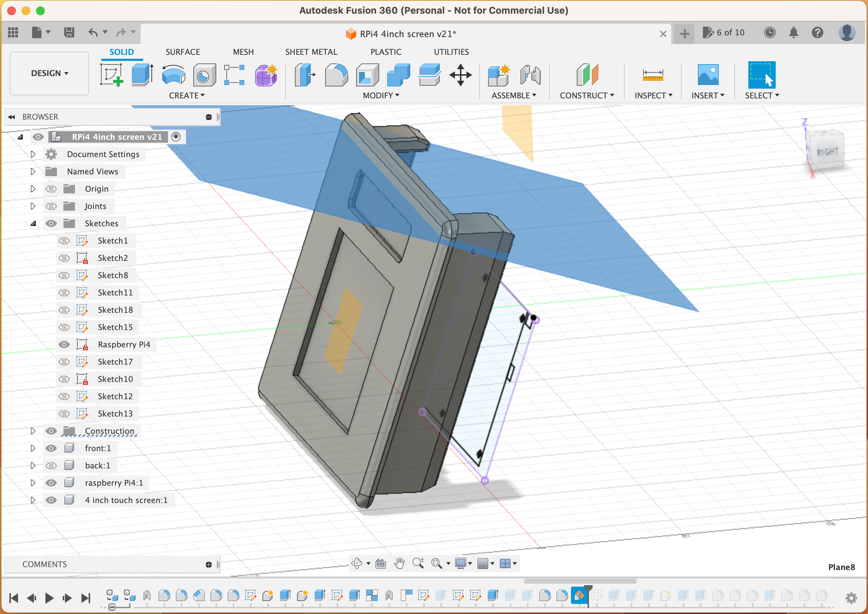Open the DESIGN workspace dropdown

tap(49, 74)
